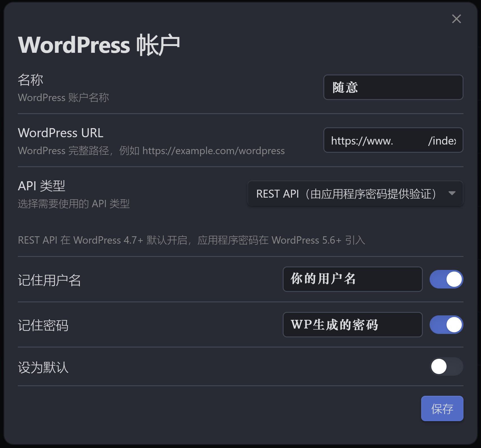Click the WordPress 帐户 dialog heading
Screen dimensions: 481x448
click(99, 45)
